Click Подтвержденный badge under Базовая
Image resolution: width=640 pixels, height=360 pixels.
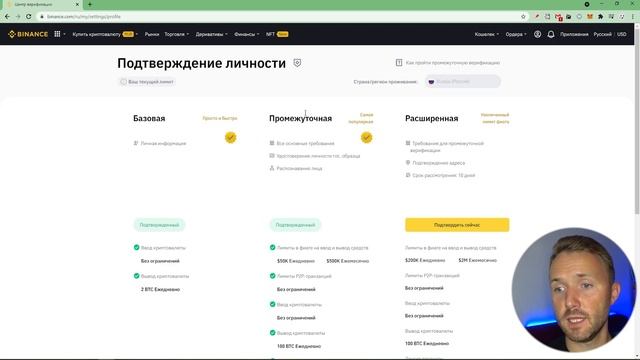[159, 225]
